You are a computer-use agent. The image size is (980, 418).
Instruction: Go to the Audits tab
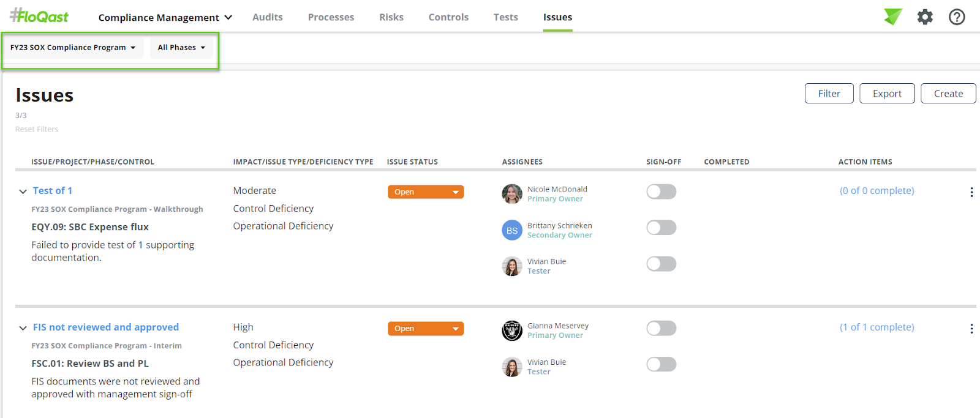[268, 17]
